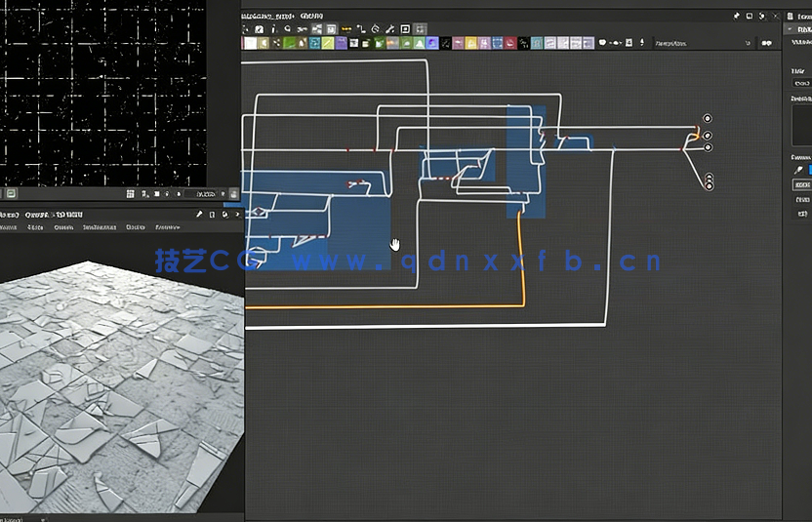The width and height of the screenshot is (812, 522).
Task: Click the grid icon in the 2D view toolbar
Action: (x=131, y=194)
